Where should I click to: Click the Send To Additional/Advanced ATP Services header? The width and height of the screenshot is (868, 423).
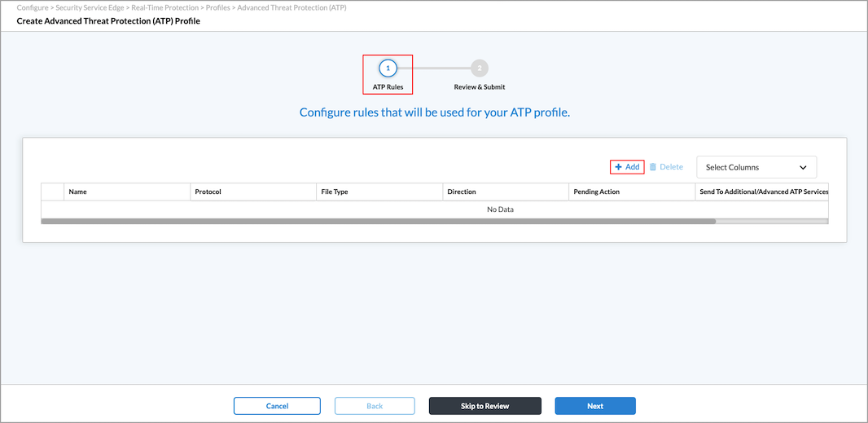763,192
